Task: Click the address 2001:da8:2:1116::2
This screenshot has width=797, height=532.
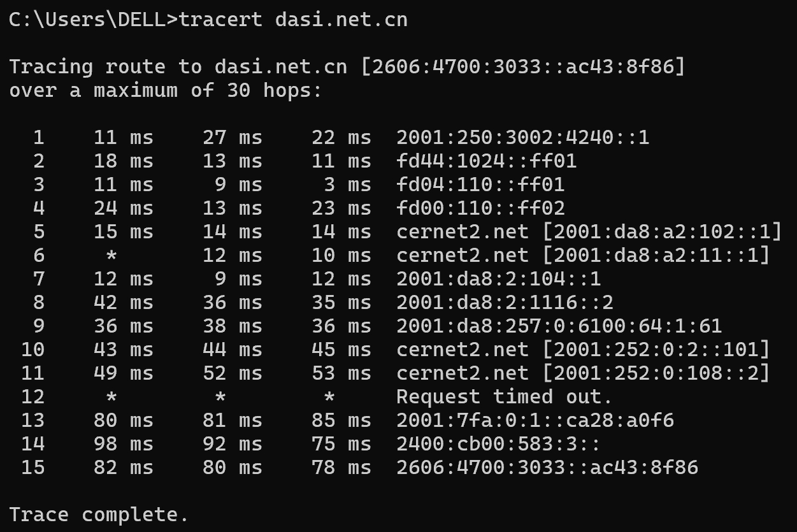Action: [x=505, y=303]
